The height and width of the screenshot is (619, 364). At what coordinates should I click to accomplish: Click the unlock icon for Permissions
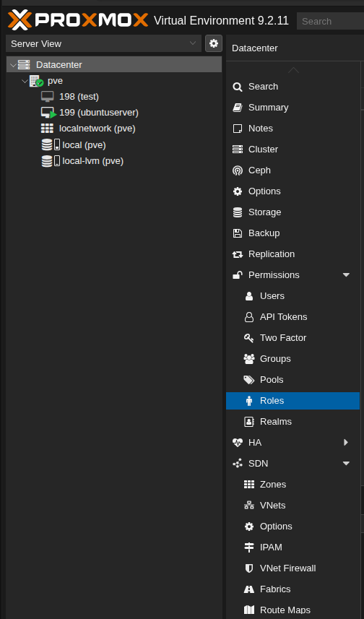click(x=238, y=275)
